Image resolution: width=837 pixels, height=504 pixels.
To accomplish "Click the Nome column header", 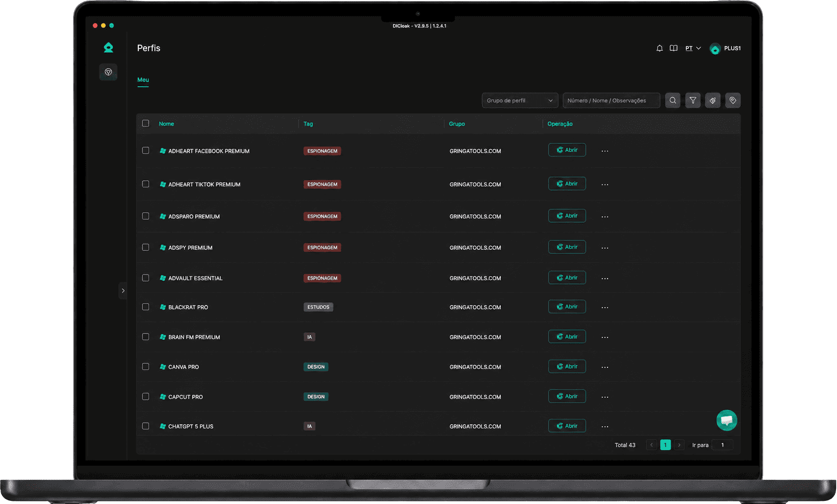I will [166, 124].
